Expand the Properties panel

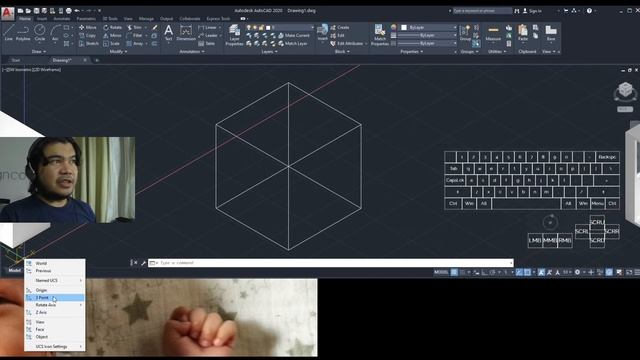click(411, 52)
